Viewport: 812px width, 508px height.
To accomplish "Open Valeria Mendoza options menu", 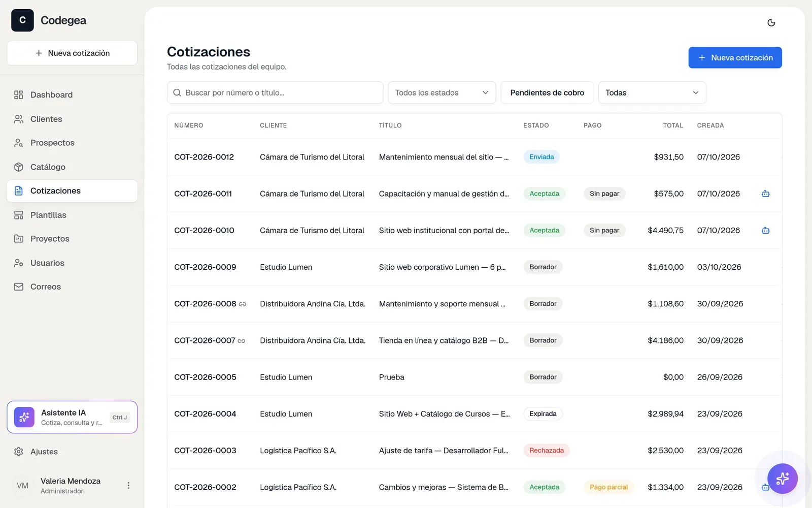I will [x=128, y=486].
